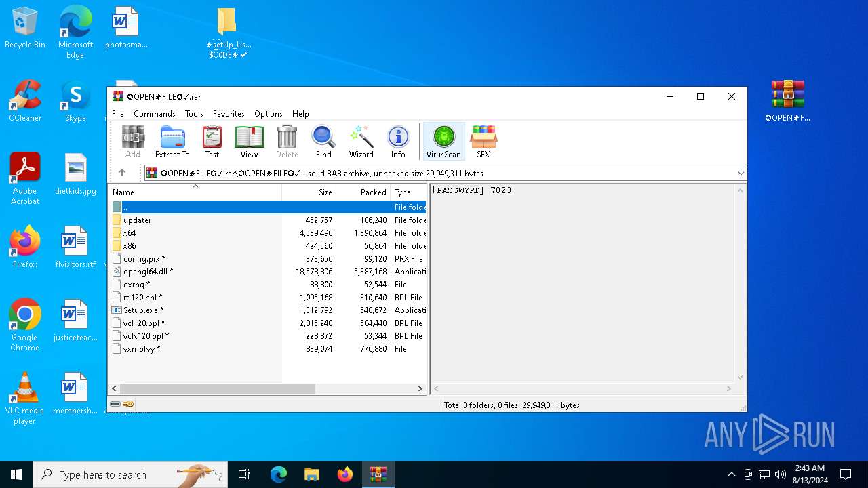This screenshot has width=868, height=488.
Task: Select the parent folder '..' row
Action: pos(267,207)
